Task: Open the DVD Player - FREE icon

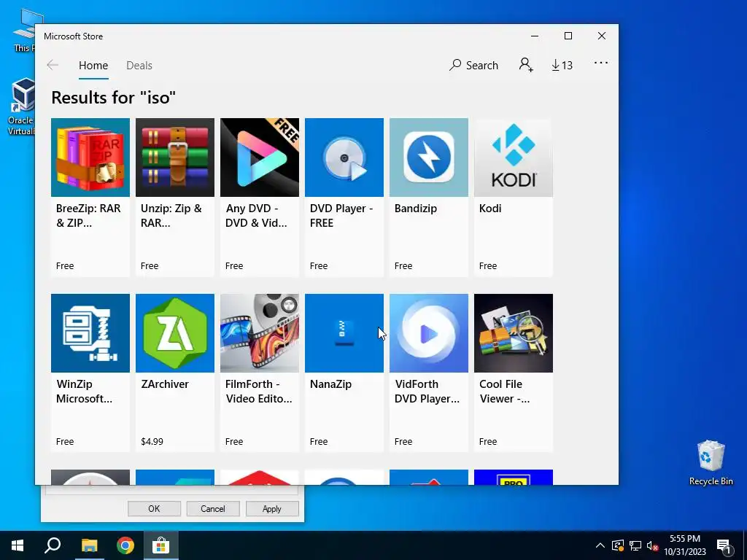Action: coord(344,157)
